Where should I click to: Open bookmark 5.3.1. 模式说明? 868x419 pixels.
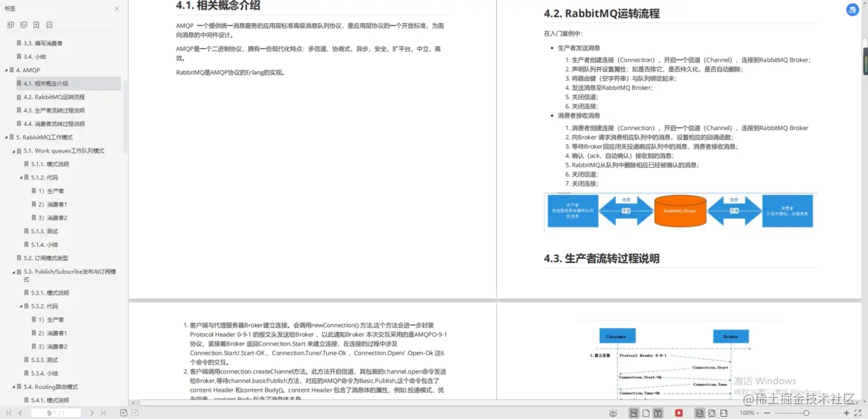point(50,293)
